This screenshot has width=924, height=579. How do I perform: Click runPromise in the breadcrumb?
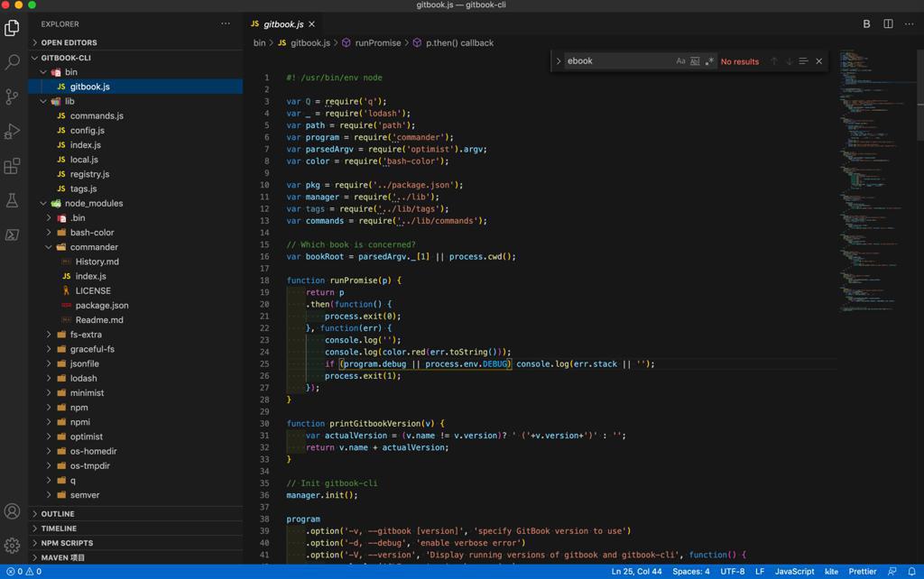click(x=377, y=42)
